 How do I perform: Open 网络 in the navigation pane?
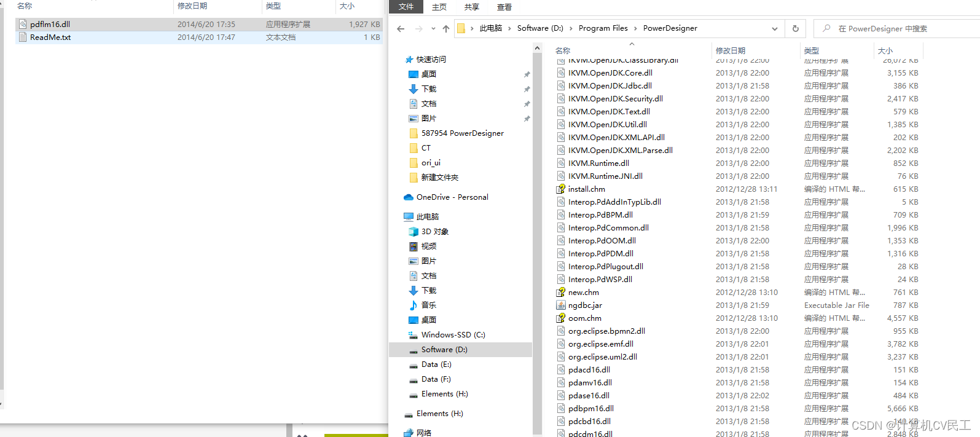coord(424,433)
